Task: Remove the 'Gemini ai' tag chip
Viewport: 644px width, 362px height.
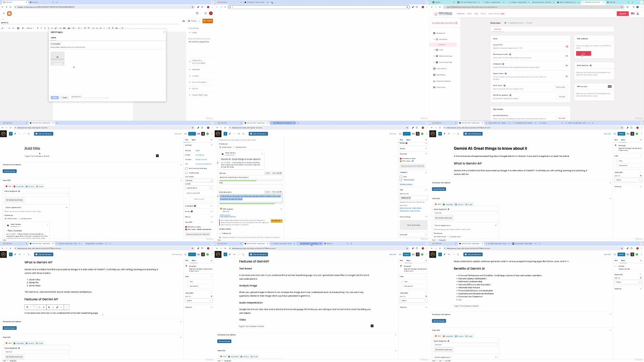Action: [410, 198]
